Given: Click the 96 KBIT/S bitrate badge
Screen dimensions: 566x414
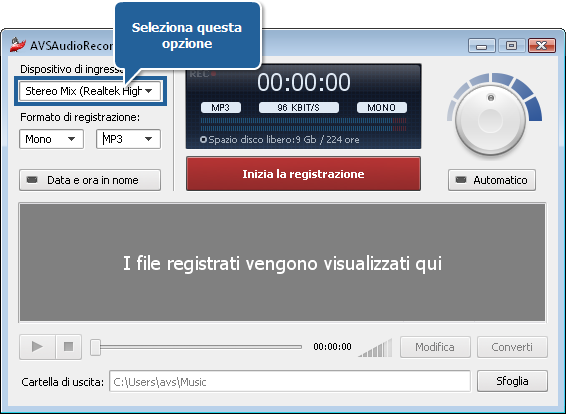Looking at the screenshot, I should pyautogui.click(x=299, y=108).
